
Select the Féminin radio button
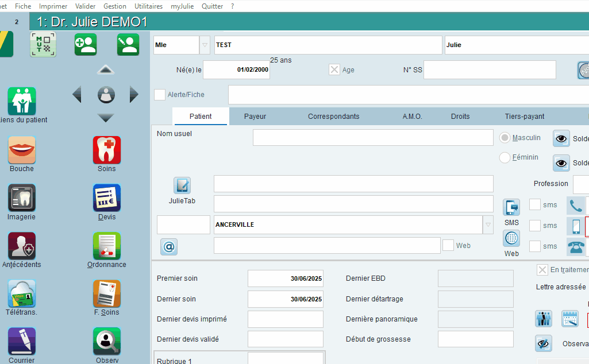pyautogui.click(x=505, y=157)
